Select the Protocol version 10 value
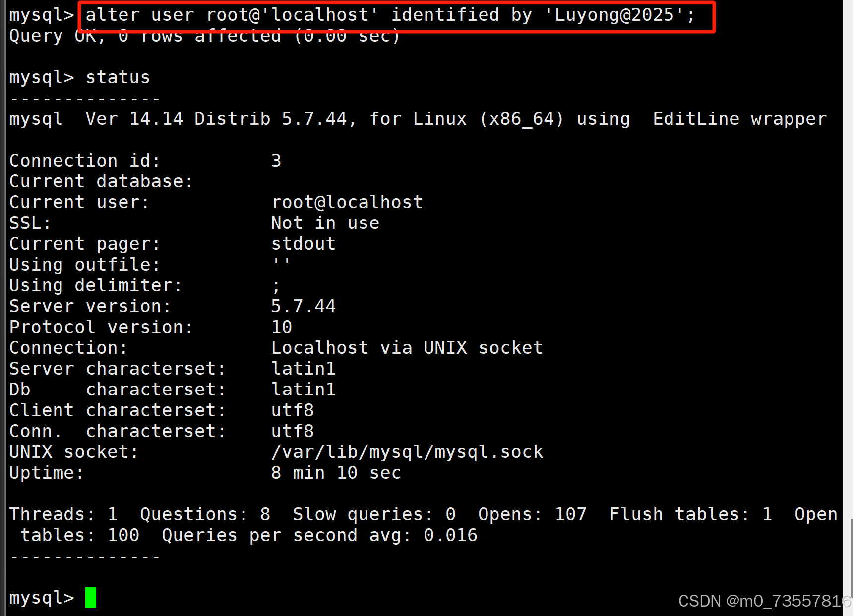Viewport: 853px width, 616px height. pos(282,327)
